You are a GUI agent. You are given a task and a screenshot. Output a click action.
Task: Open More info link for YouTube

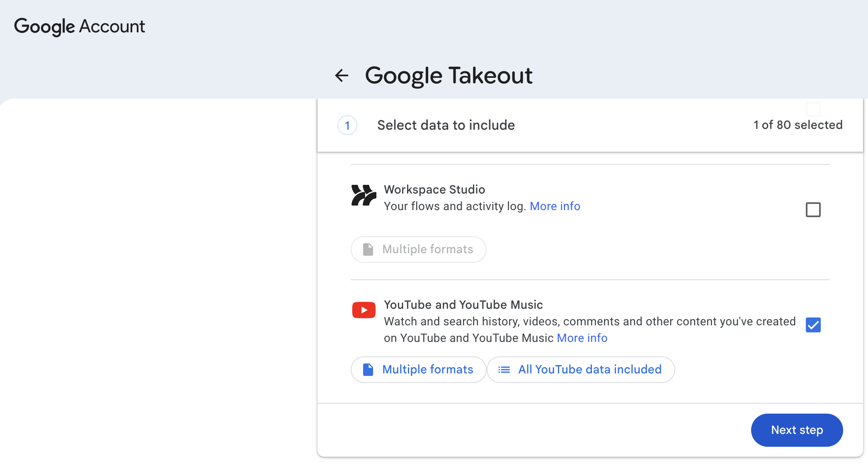click(582, 338)
